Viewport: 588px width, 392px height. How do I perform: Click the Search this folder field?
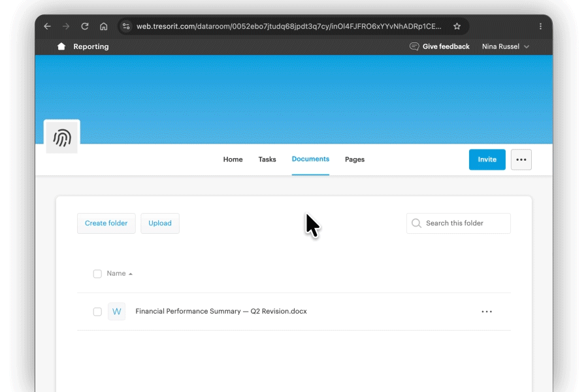(x=458, y=223)
